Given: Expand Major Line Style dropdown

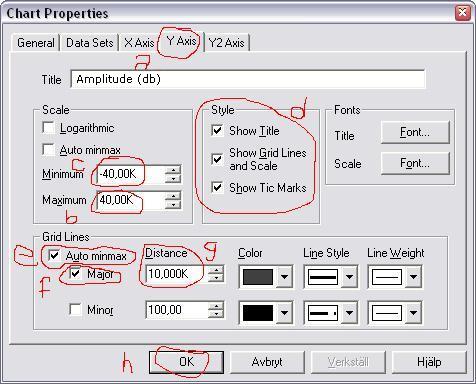Looking at the screenshot, I should click(349, 277).
